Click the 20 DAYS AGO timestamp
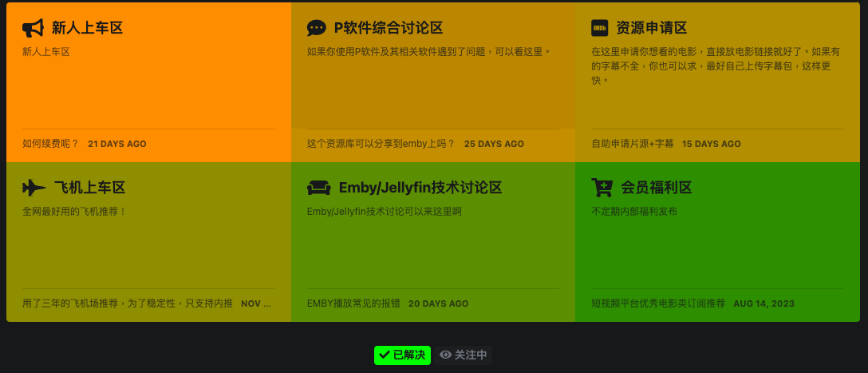868x373 pixels. (439, 304)
